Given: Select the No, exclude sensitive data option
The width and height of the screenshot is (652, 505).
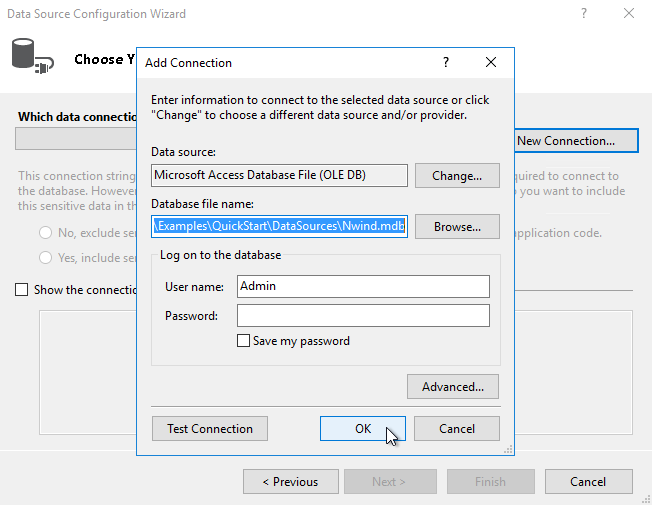Looking at the screenshot, I should pos(46,233).
